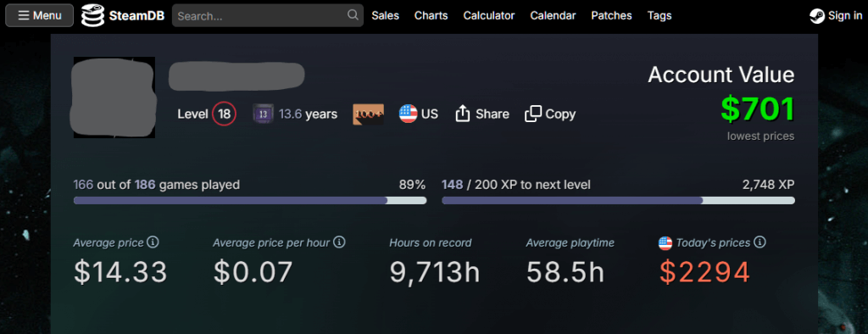
Task: Click the SteamDB logo icon
Action: [92, 15]
